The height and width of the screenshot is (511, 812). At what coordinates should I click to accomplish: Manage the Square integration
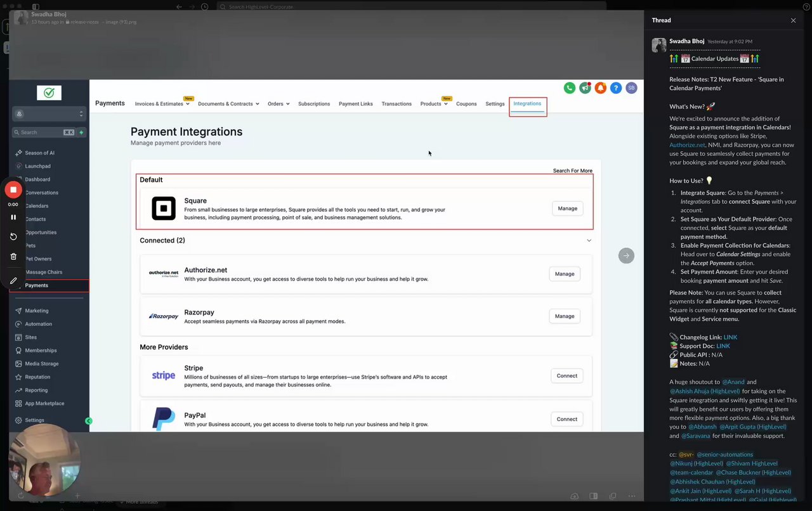click(x=567, y=209)
